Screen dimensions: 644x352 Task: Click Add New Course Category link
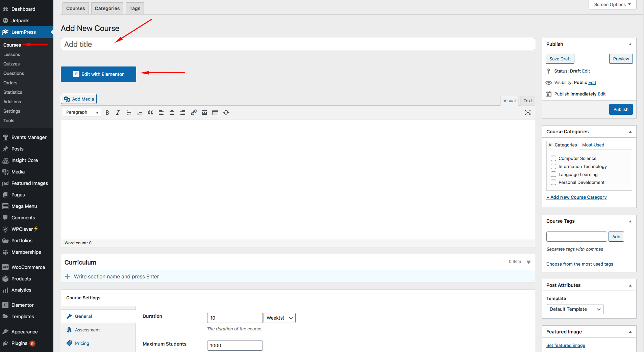coord(576,197)
